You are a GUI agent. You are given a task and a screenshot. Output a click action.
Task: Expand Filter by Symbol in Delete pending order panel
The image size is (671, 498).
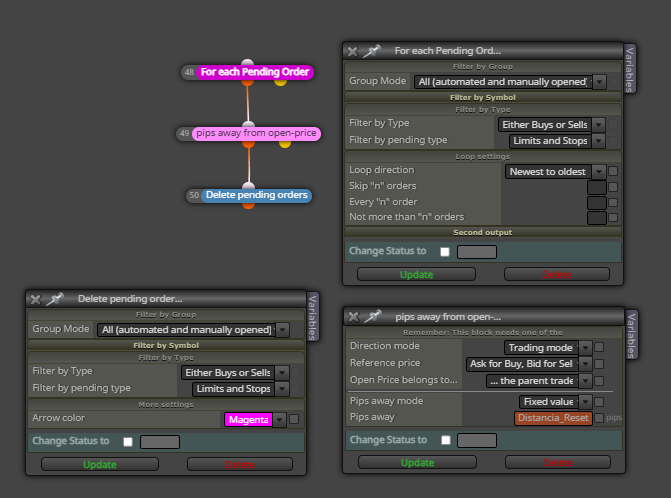pyautogui.click(x=166, y=345)
